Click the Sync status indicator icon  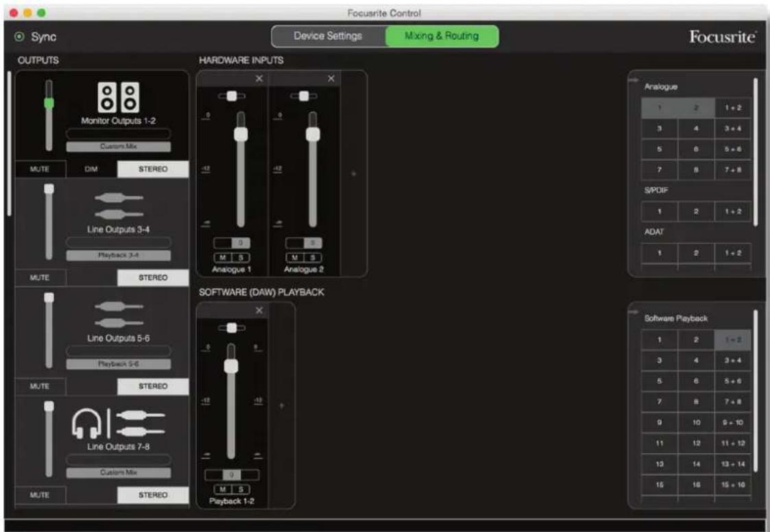[19, 36]
